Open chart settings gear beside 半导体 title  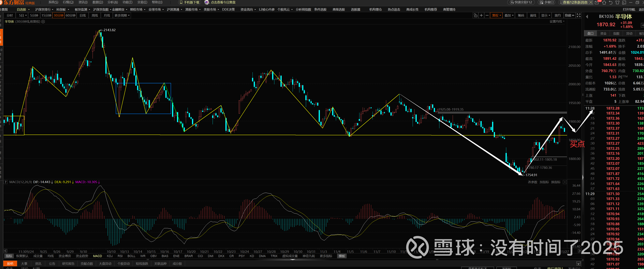click(43, 22)
